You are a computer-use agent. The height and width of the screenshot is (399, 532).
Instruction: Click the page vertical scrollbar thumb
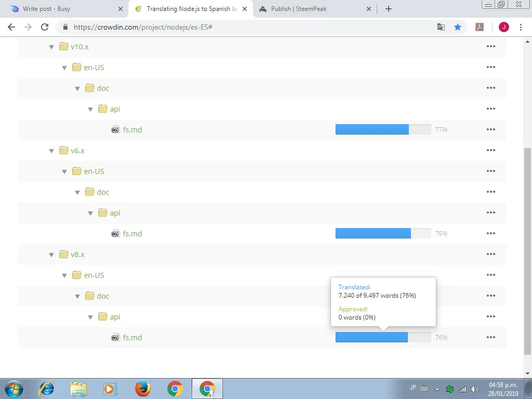point(528,251)
